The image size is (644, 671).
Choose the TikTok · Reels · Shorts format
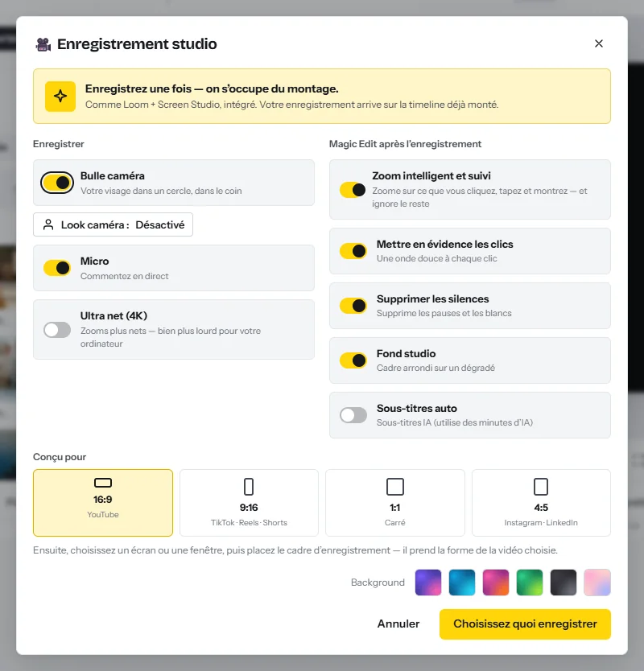tap(249, 503)
